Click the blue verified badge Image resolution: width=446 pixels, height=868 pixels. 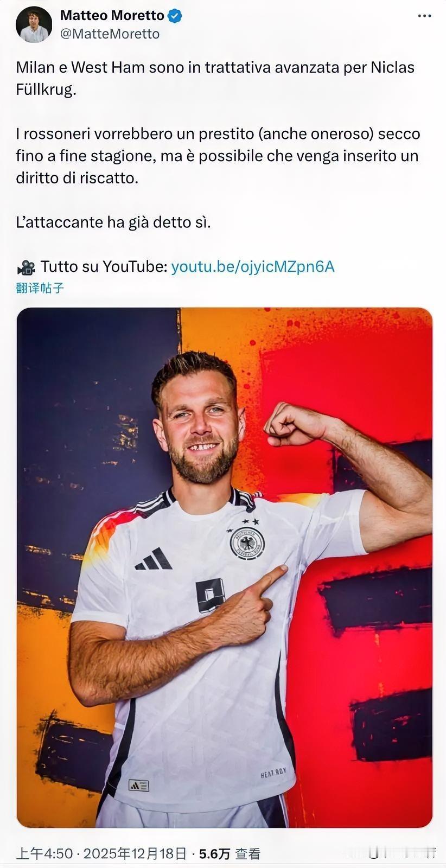175,16
